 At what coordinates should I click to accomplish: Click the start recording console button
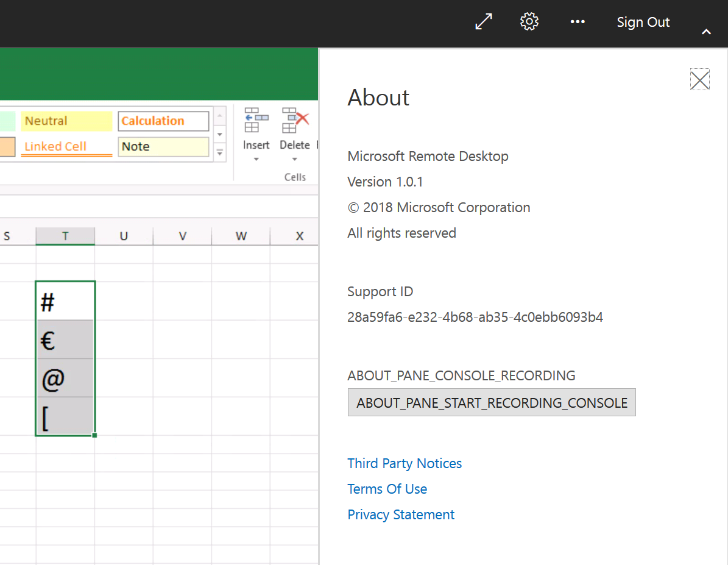pos(492,403)
